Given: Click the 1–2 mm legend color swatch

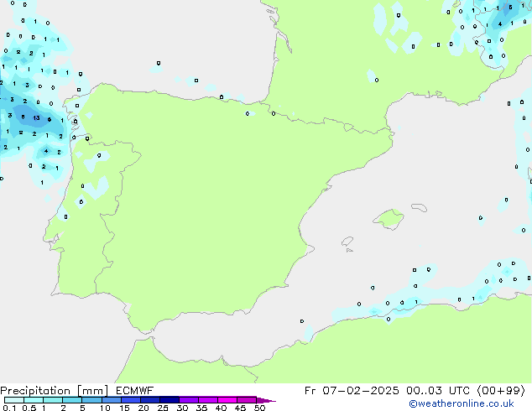Looking at the screenshot, I should tap(53, 400).
